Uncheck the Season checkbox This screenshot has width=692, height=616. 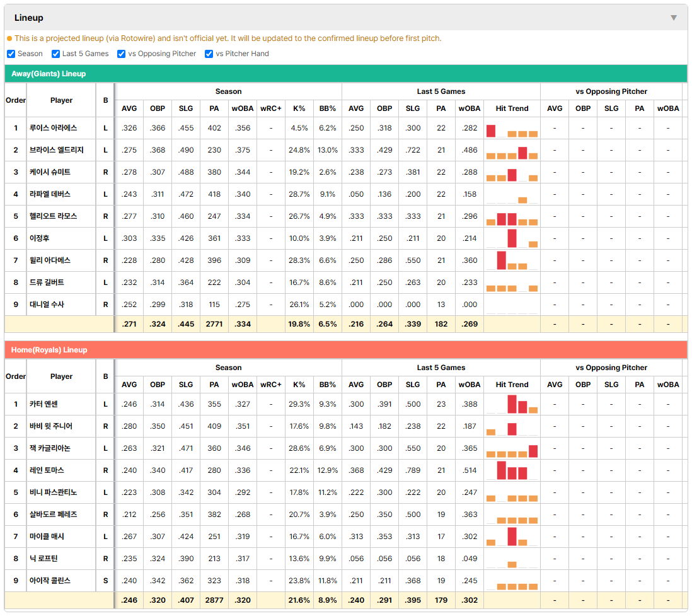click(11, 54)
